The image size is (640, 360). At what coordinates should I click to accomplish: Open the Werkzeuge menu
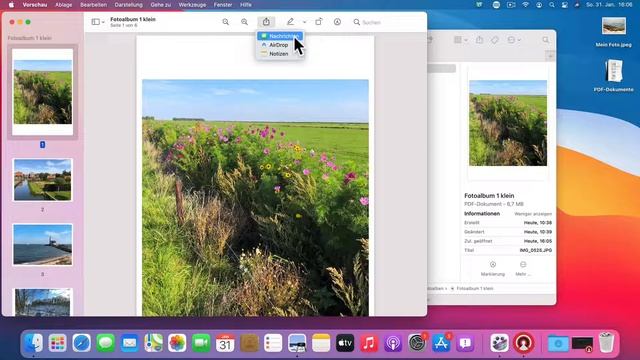click(x=192, y=5)
